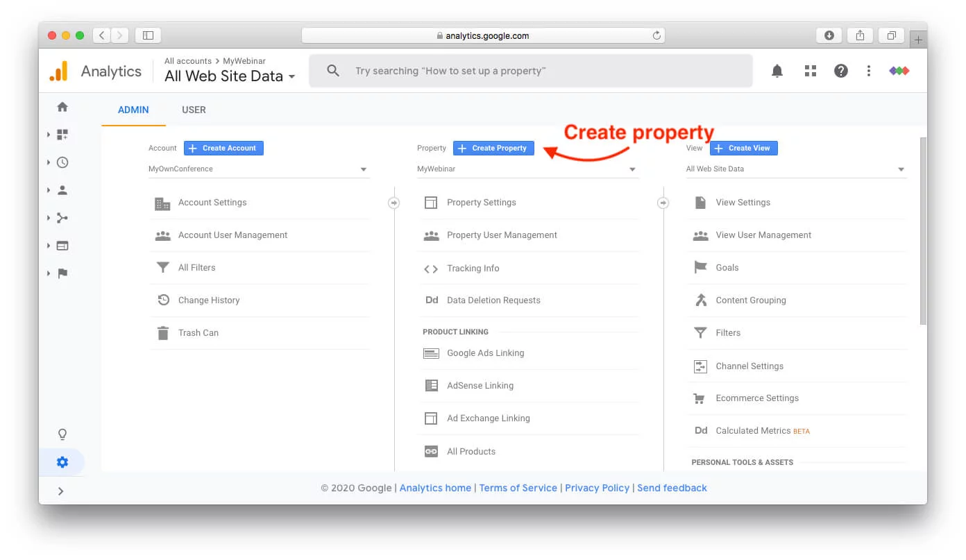Open Acquisition reports in the sidebar
Screen dimensions: 966x560
tap(62, 217)
